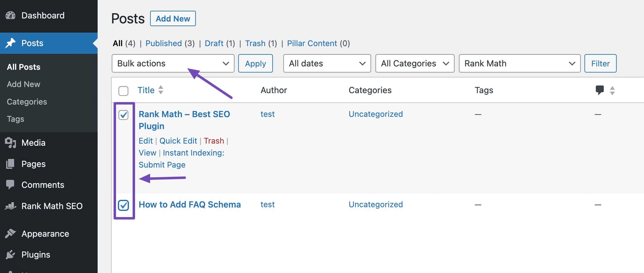Click the Title column header
This screenshot has width=644, height=273.
click(x=146, y=90)
